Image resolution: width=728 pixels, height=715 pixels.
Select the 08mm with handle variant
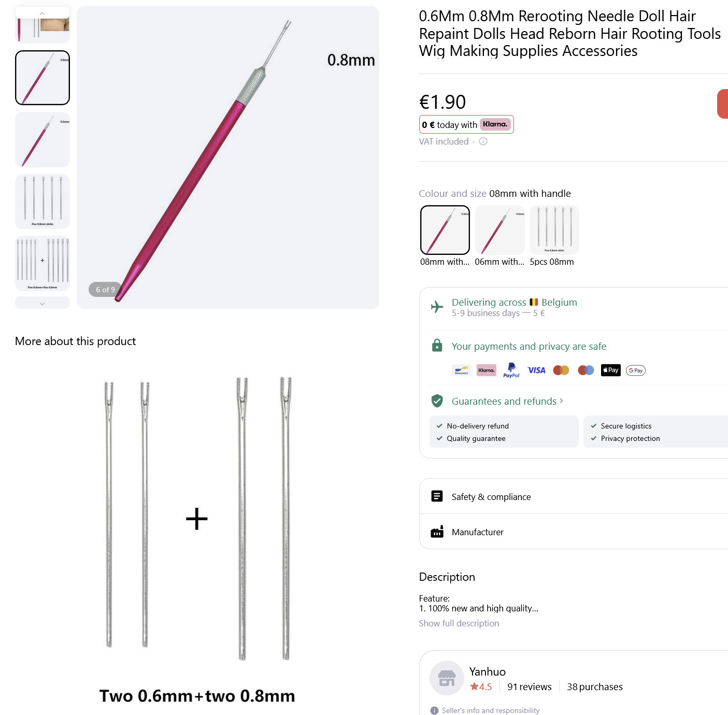pos(445,230)
